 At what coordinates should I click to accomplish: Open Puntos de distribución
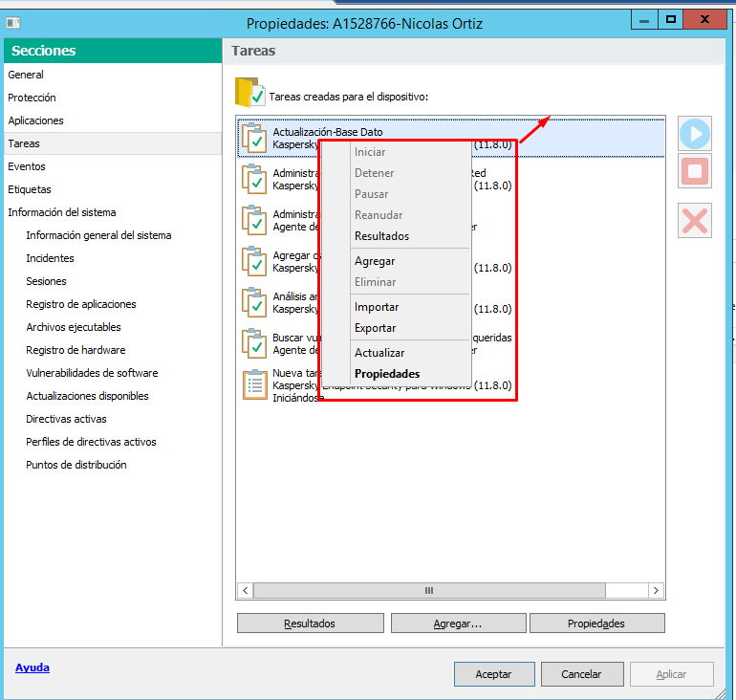tap(76, 466)
